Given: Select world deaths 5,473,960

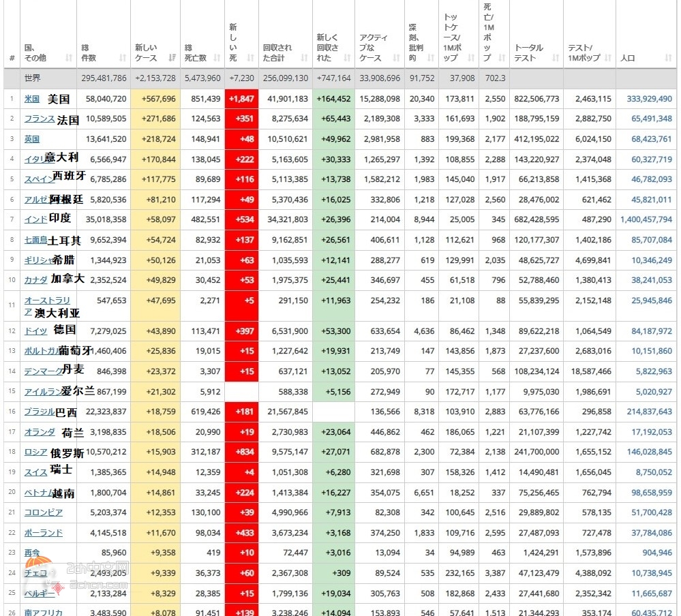Looking at the screenshot, I should pyautogui.click(x=202, y=78).
